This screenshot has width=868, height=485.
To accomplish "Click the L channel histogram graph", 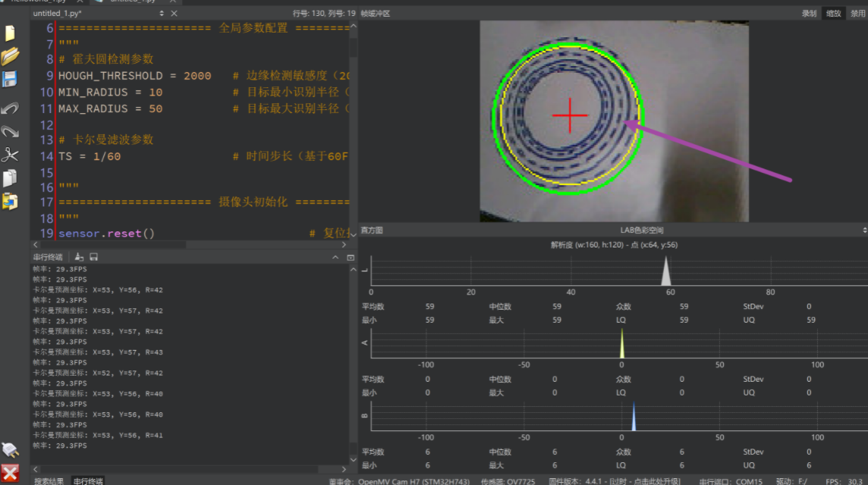I will click(x=619, y=271).
